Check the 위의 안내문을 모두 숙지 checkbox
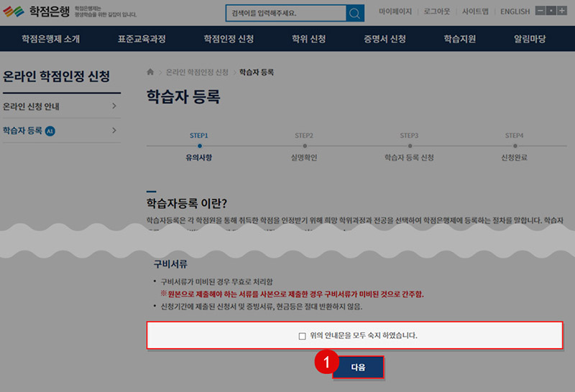The width and height of the screenshot is (575, 392). pos(303,336)
